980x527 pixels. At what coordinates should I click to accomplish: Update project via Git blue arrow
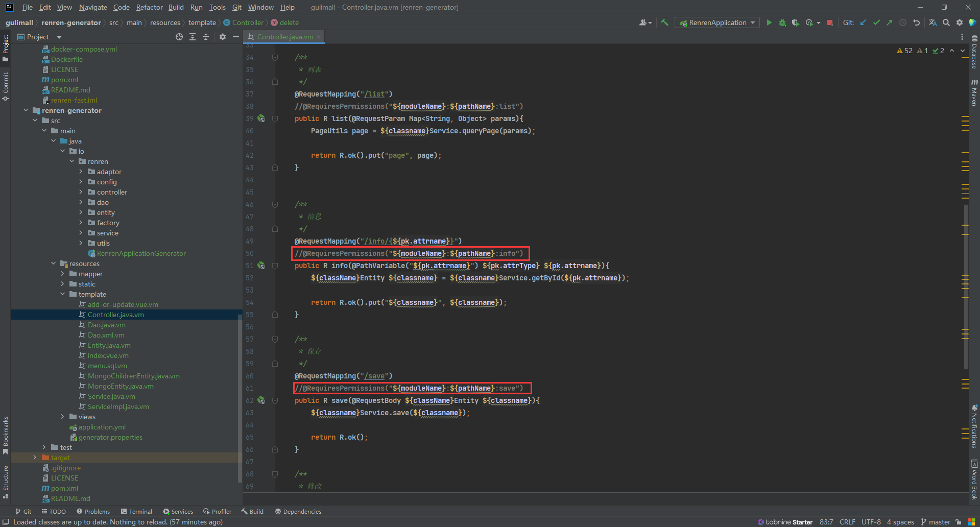click(x=863, y=22)
